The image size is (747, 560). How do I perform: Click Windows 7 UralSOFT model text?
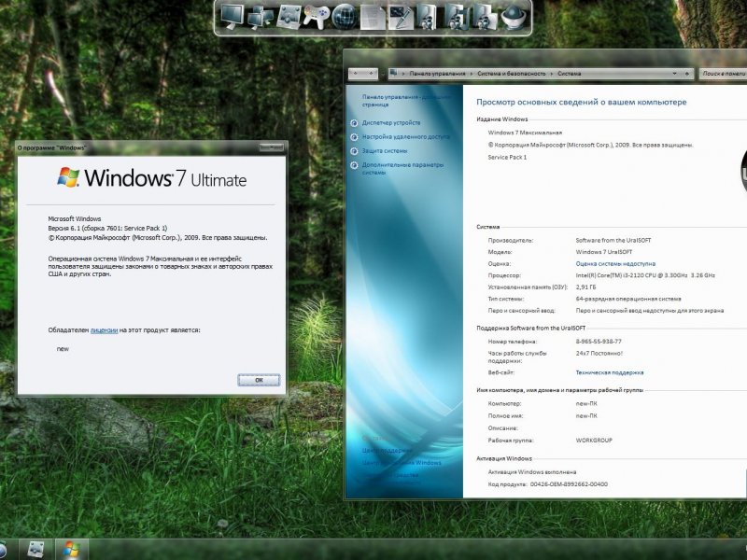(x=603, y=252)
